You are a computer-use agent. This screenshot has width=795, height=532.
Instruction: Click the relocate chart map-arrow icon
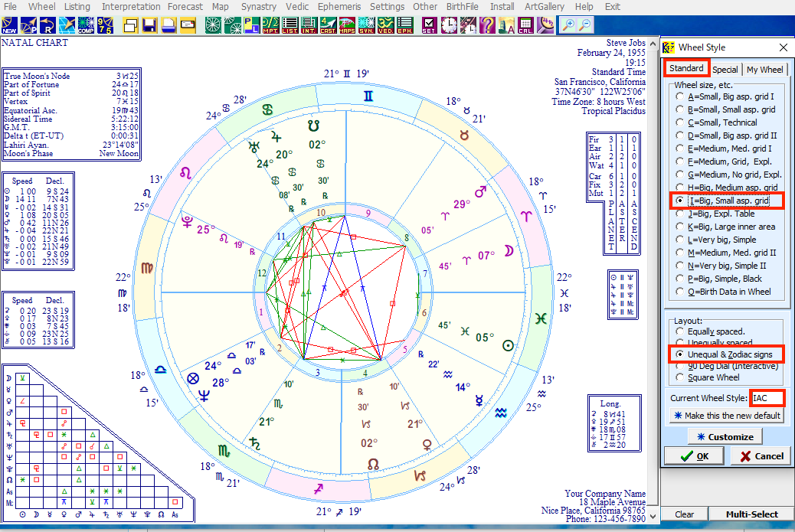pos(67,25)
